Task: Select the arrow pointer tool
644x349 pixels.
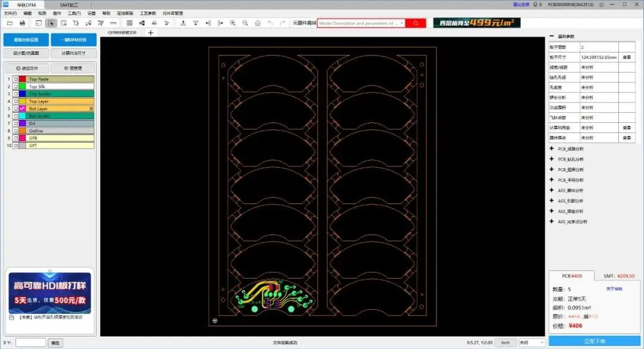Action: tap(51, 23)
